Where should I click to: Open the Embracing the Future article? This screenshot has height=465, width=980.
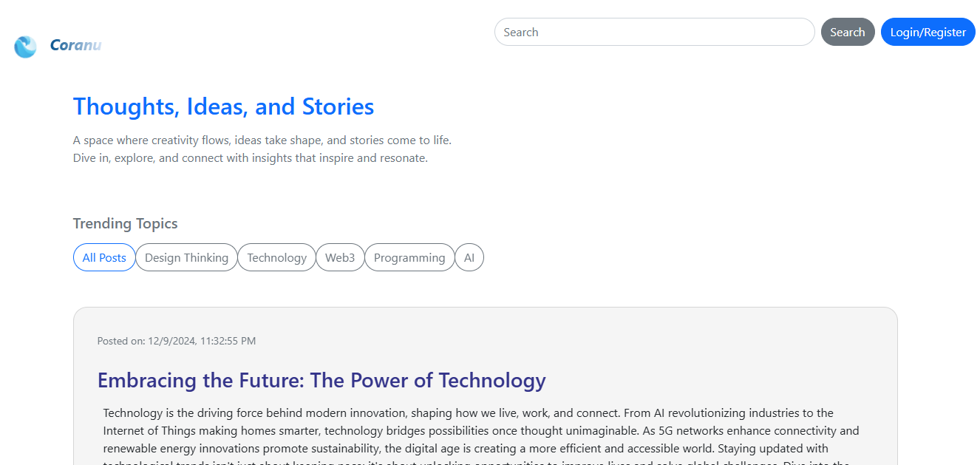point(321,380)
